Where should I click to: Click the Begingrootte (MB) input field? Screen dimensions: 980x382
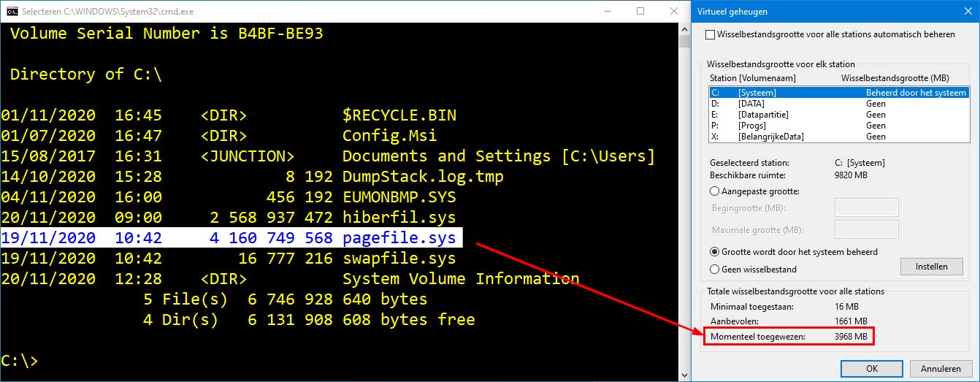[866, 208]
